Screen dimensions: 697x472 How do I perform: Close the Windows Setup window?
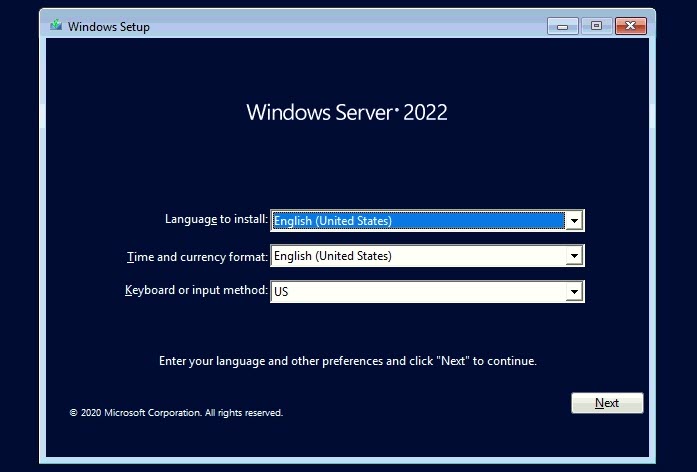pyautogui.click(x=630, y=26)
